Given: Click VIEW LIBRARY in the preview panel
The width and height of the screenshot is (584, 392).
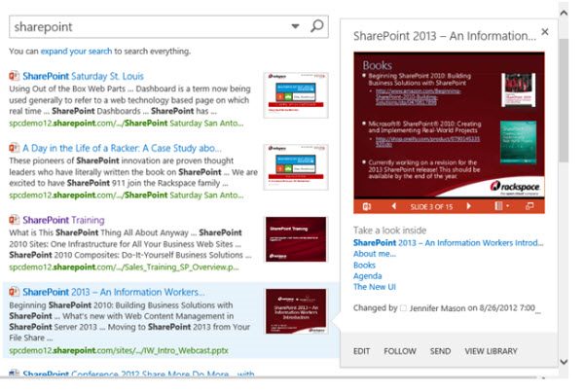Looking at the screenshot, I should [491, 351].
